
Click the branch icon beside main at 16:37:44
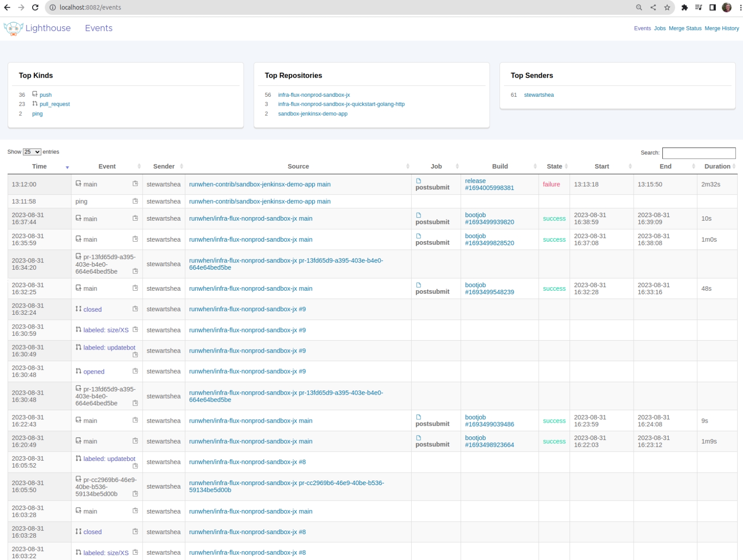coord(78,218)
